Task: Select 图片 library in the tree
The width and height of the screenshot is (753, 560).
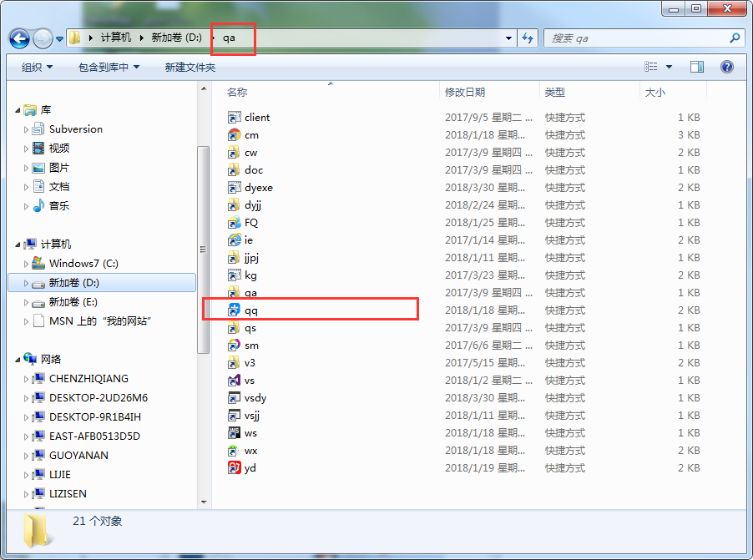Action: pyautogui.click(x=59, y=168)
